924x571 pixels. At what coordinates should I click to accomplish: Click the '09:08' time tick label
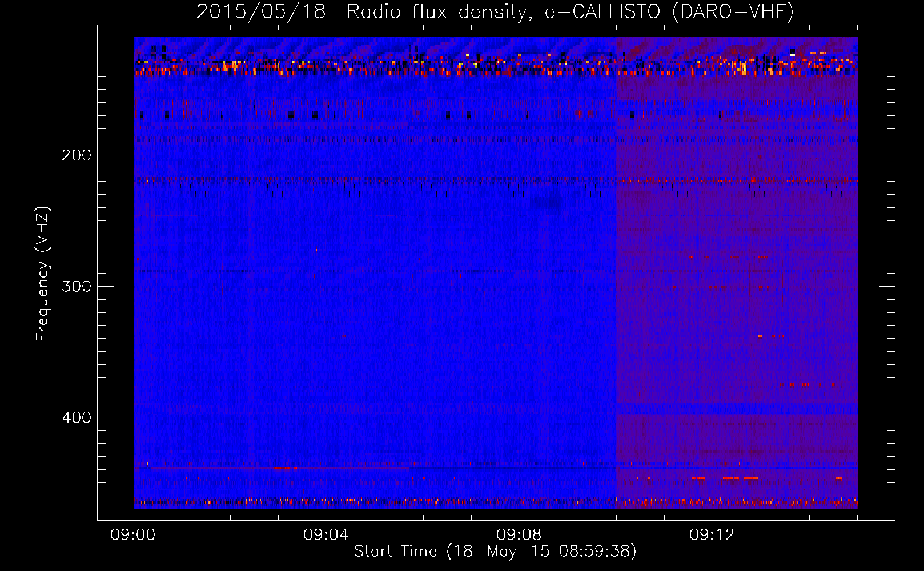click(519, 535)
